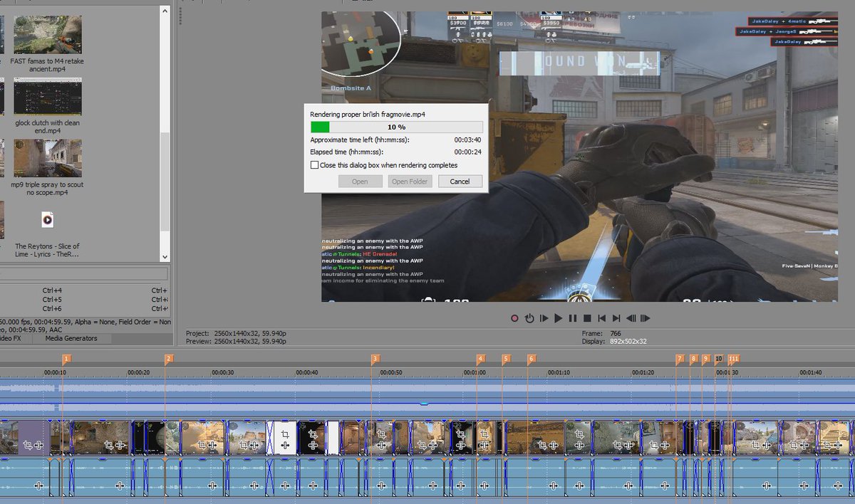Click Play From Start transport button
The image size is (855, 504).
coord(544,318)
